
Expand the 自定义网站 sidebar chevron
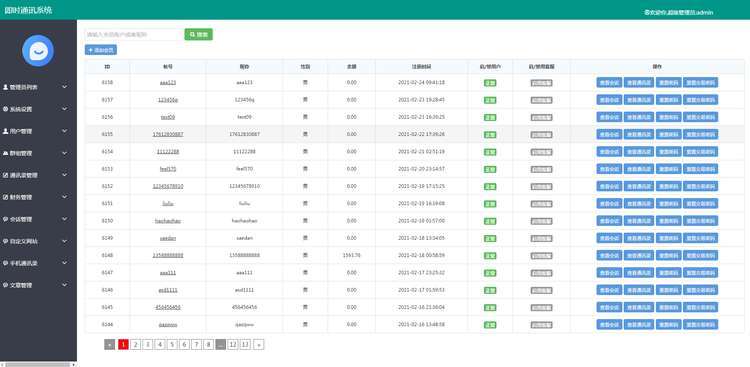tap(65, 241)
